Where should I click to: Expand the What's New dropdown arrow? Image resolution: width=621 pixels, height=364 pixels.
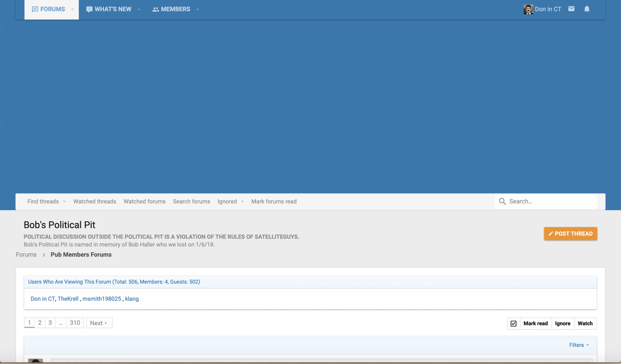coord(139,9)
